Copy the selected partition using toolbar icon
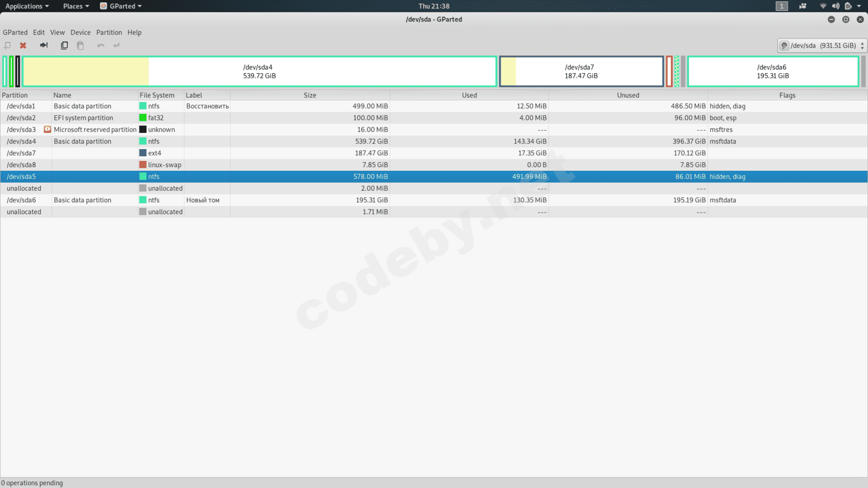This screenshot has height=488, width=868. click(x=64, y=46)
